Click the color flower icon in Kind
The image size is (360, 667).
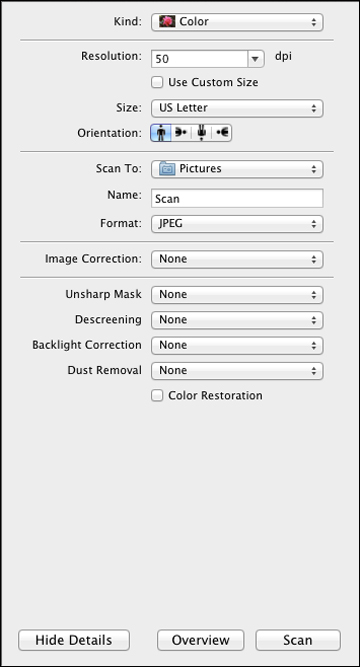167,22
